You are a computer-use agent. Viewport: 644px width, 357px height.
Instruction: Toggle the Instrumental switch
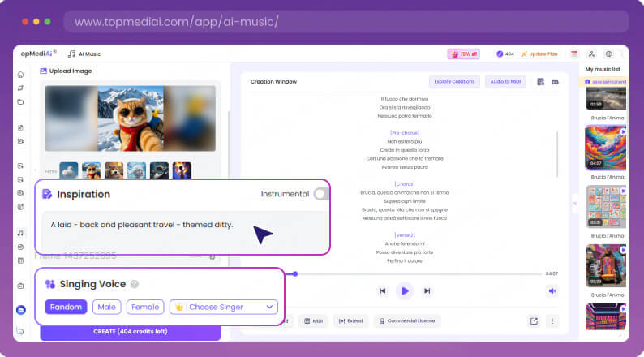coord(321,194)
